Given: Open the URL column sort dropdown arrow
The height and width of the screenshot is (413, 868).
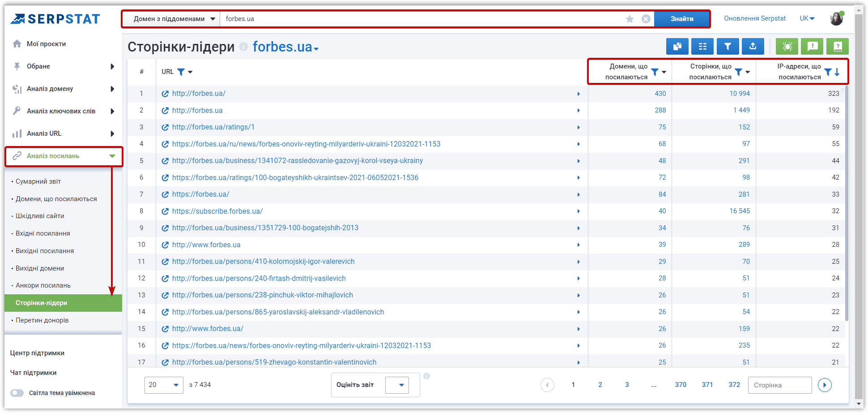Looking at the screenshot, I should coord(190,72).
